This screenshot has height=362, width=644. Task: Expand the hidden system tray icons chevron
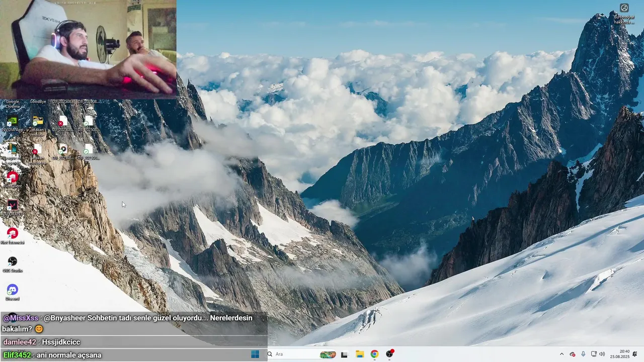point(562,354)
